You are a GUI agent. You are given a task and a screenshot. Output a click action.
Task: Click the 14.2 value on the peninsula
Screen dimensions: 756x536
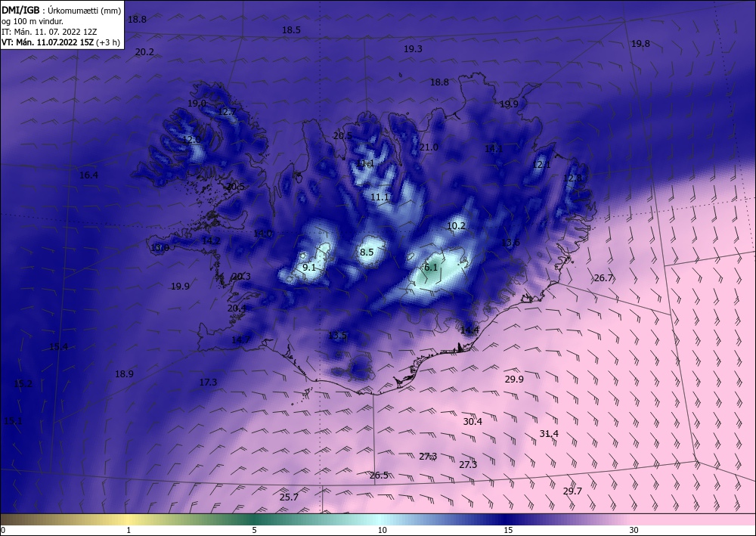pos(211,240)
